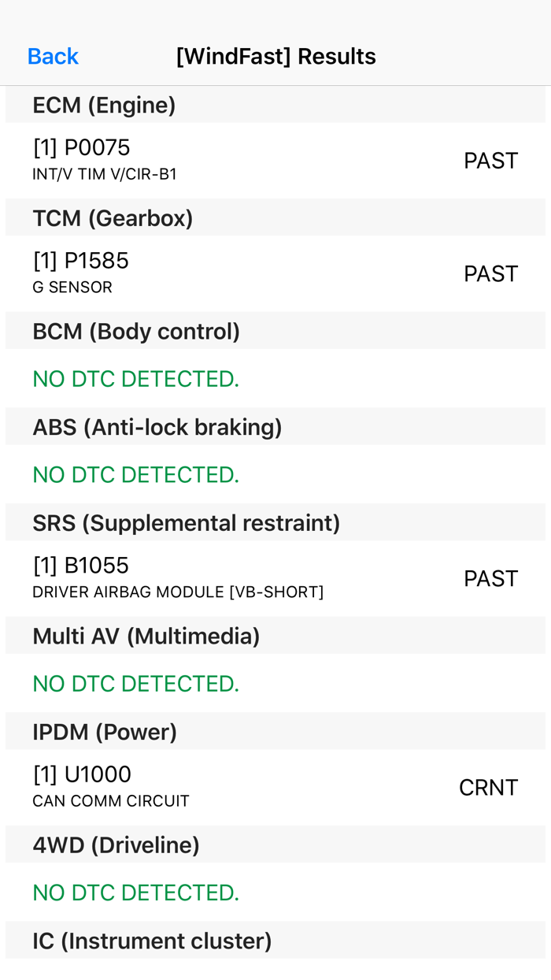Image resolution: width=551 pixels, height=980 pixels.
Task: Tap the ECM (Engine) section header
Action: coord(104,105)
